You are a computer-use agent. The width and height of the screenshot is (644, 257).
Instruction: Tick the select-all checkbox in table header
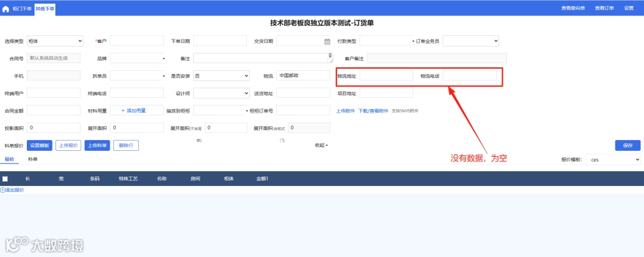(x=5, y=179)
